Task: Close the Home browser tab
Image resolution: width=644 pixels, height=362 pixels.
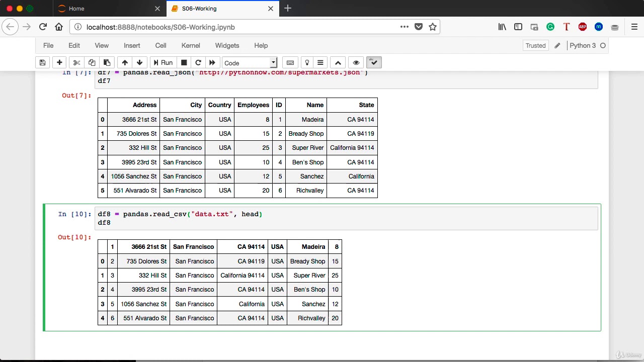Action: 157,9
